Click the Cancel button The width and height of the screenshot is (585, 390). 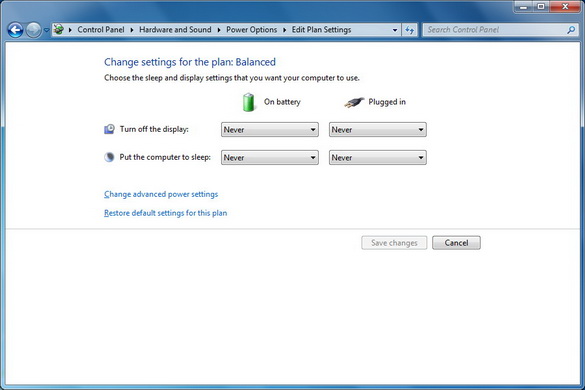pos(456,243)
